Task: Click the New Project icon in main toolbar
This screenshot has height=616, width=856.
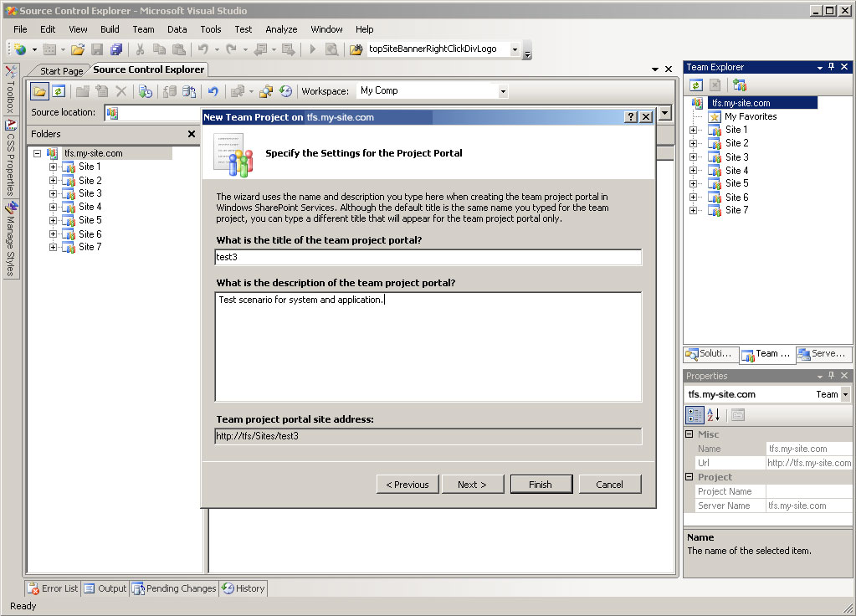Action: pos(20,49)
